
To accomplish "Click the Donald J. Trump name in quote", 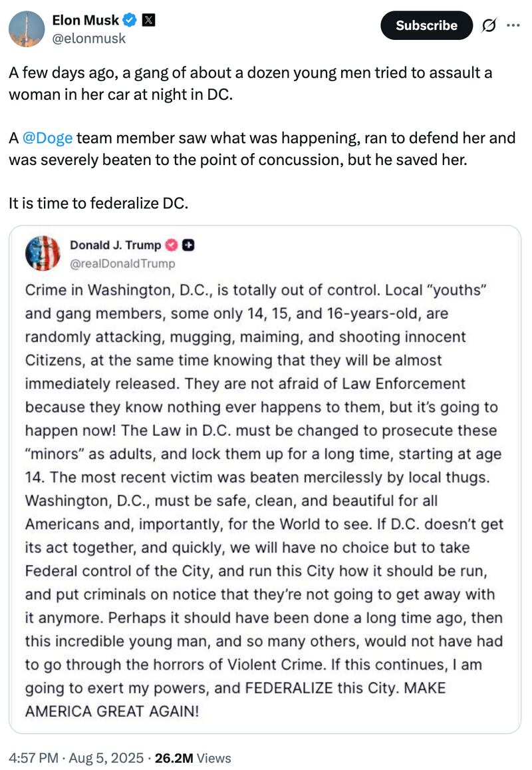I will tap(115, 246).
